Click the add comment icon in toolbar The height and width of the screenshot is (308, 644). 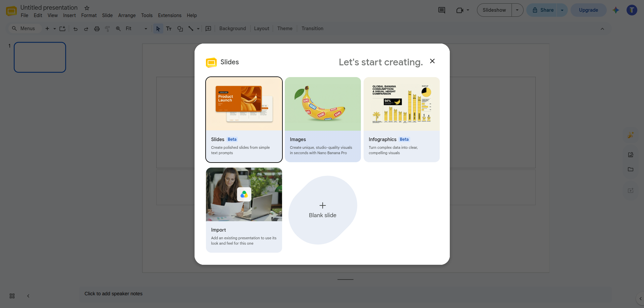click(208, 28)
